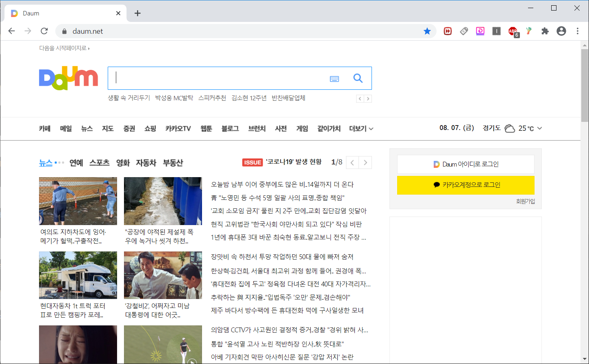
Task: Show next suggested search keywords
Action: tap(368, 99)
